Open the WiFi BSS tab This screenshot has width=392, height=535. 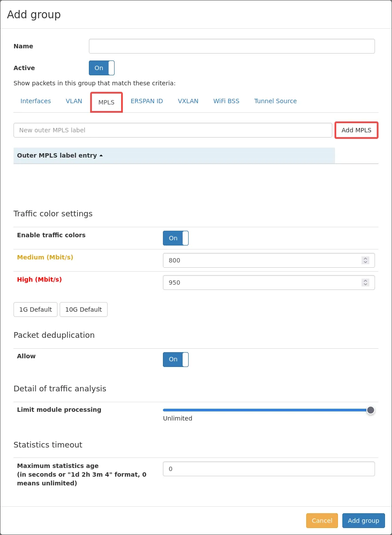coord(226,101)
